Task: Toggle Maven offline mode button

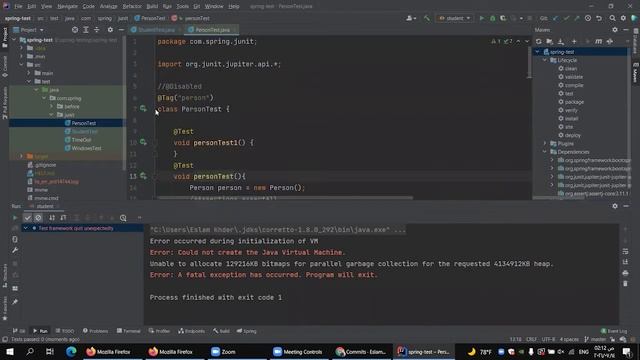Action: [610, 41]
